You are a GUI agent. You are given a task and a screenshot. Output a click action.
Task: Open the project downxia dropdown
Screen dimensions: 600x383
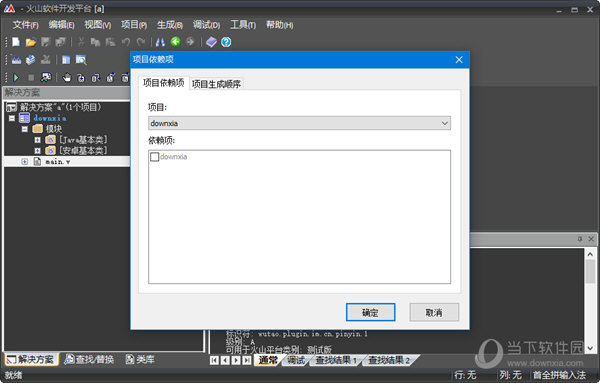pos(299,123)
